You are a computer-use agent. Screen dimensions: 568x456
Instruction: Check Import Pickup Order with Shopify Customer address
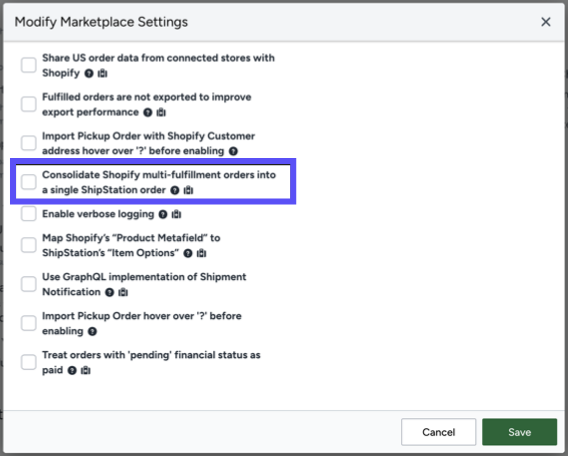click(29, 143)
